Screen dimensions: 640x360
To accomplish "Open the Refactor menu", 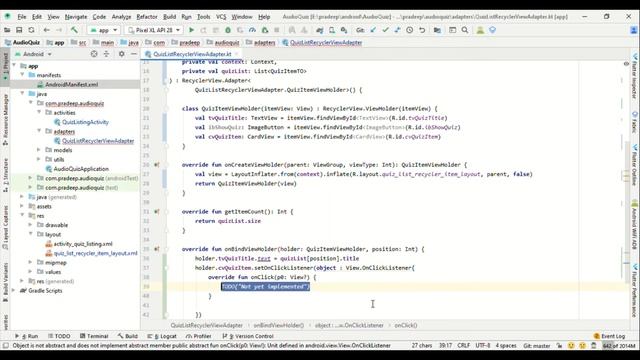I will point(147,17).
